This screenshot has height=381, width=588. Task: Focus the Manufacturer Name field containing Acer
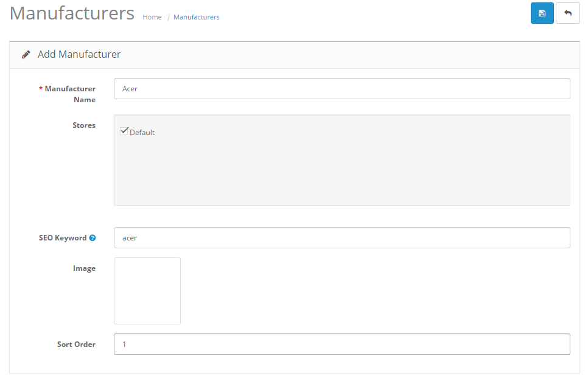pos(341,89)
